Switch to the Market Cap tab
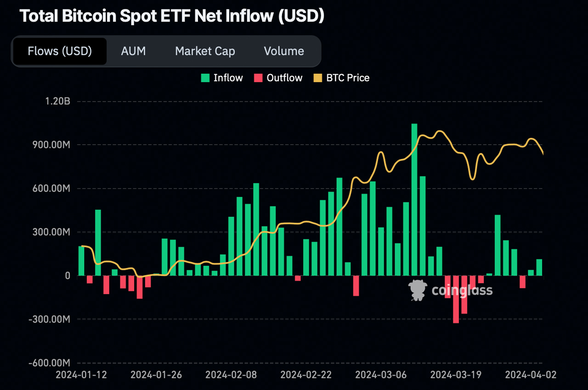 point(205,51)
